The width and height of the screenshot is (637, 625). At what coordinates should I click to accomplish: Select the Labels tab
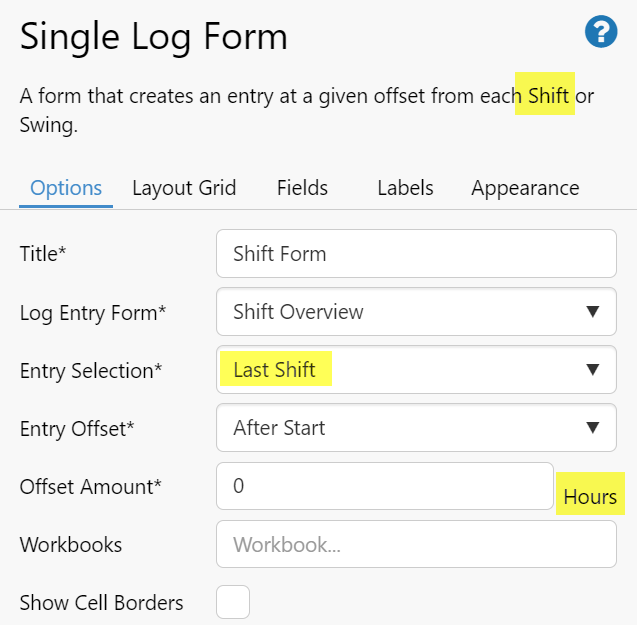pyautogui.click(x=405, y=188)
